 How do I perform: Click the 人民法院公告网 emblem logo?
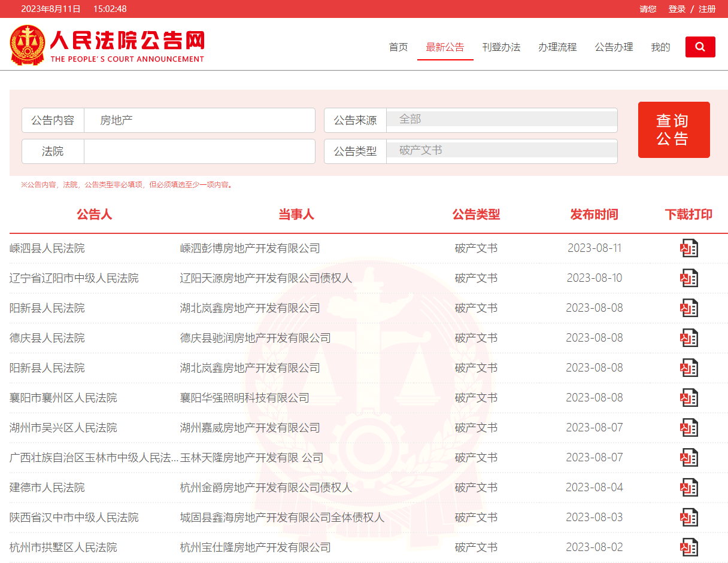pyautogui.click(x=27, y=45)
